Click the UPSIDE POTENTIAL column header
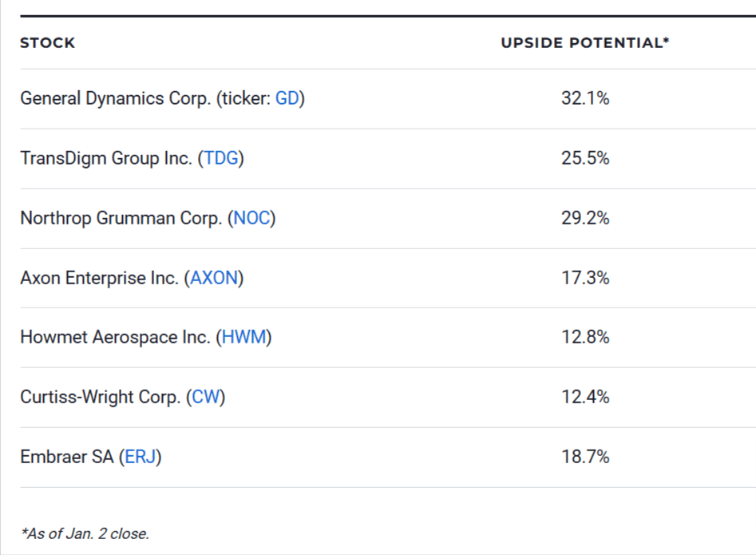Image resolution: width=756 pixels, height=555 pixels. pos(584,43)
